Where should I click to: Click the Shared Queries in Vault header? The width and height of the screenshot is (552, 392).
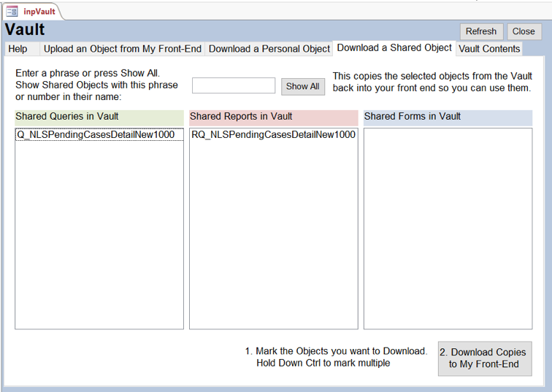(99, 117)
